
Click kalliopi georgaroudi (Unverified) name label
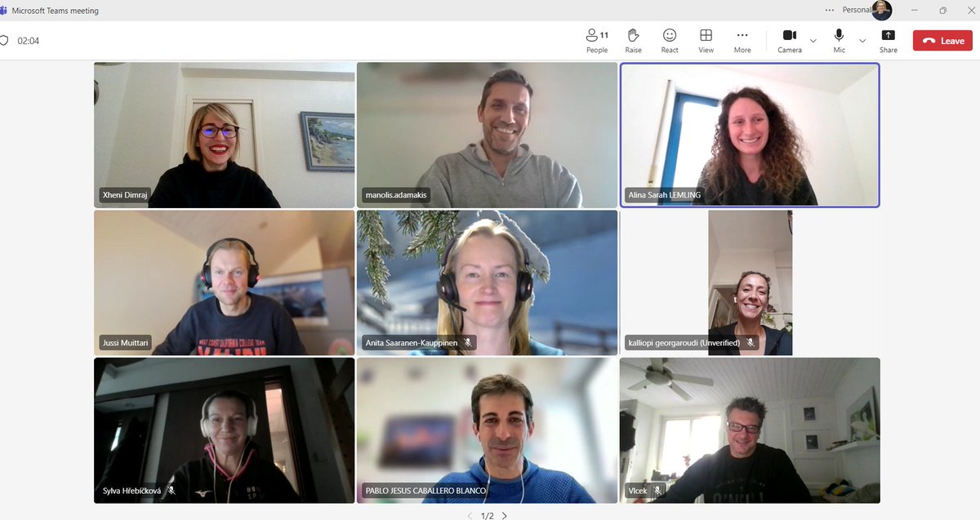[684, 343]
